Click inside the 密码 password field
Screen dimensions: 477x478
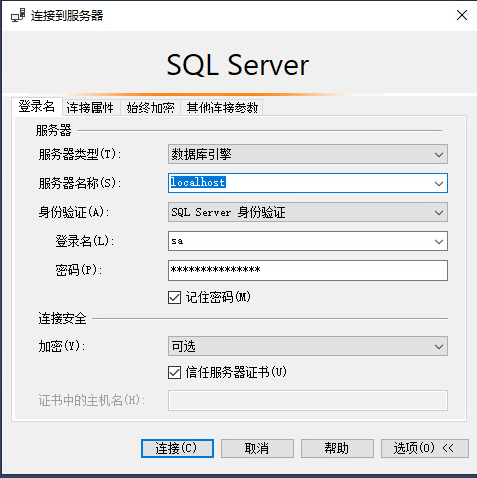pos(308,270)
